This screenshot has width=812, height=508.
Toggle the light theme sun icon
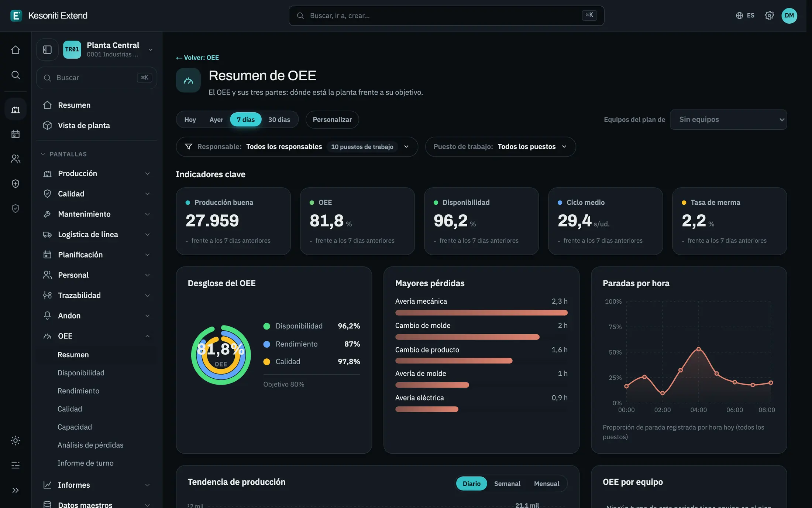16,440
